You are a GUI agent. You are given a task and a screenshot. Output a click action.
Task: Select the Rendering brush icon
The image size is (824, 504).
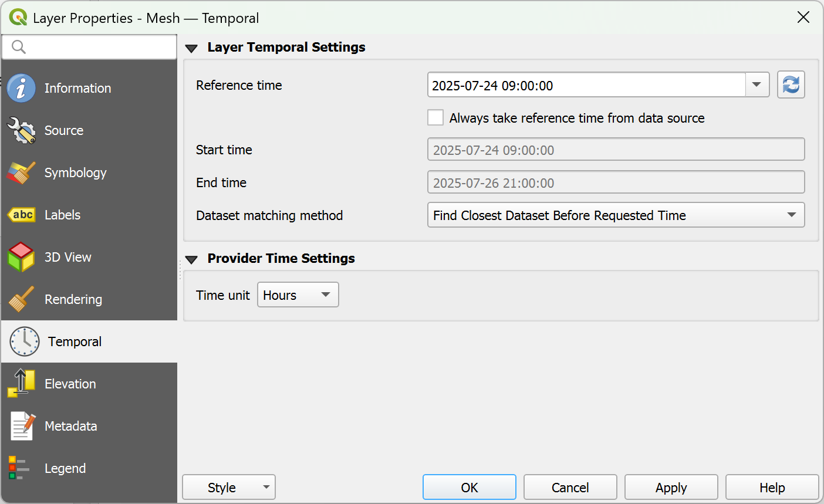pos(22,299)
